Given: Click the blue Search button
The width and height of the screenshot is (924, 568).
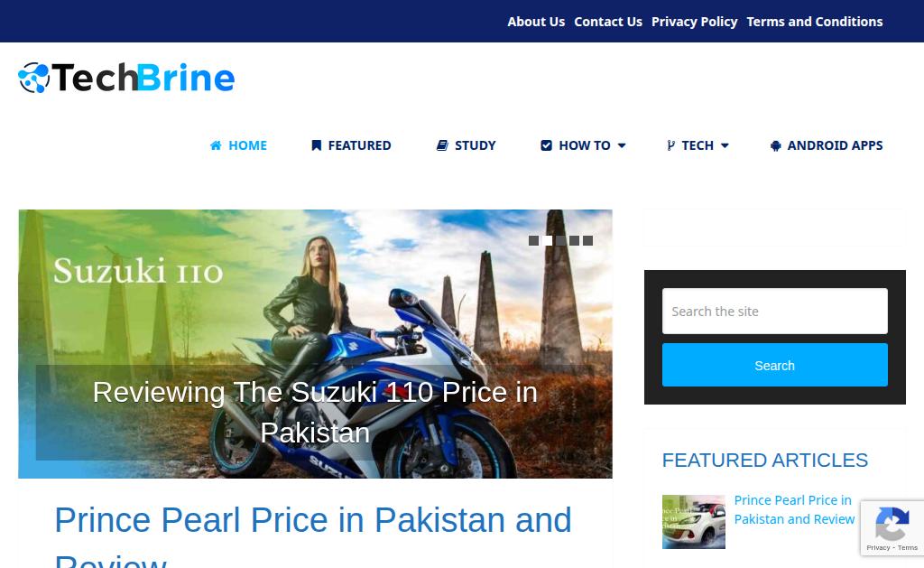Looking at the screenshot, I should click(x=775, y=365).
